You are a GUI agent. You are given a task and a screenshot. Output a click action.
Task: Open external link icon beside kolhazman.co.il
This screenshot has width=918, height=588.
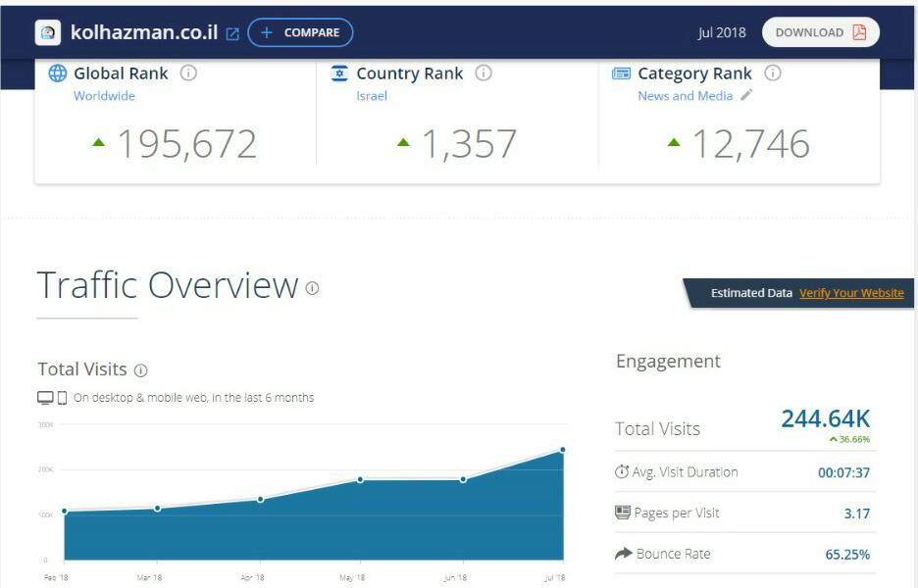(232, 33)
